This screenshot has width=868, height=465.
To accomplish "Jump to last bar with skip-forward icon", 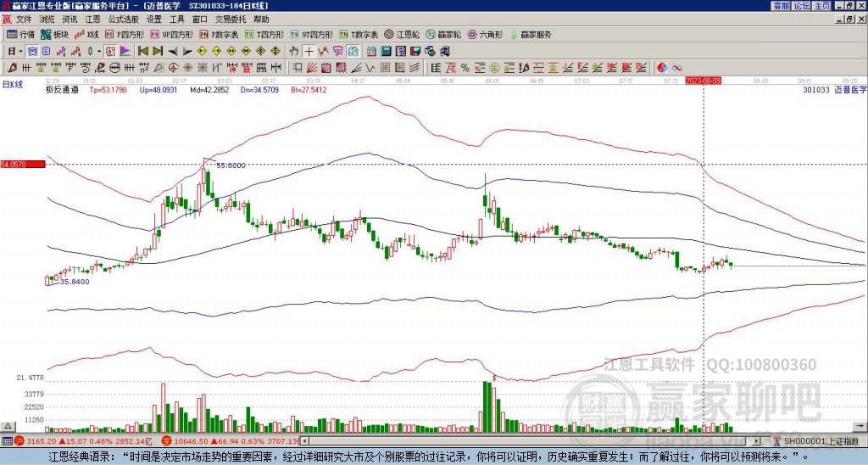I will click(158, 51).
